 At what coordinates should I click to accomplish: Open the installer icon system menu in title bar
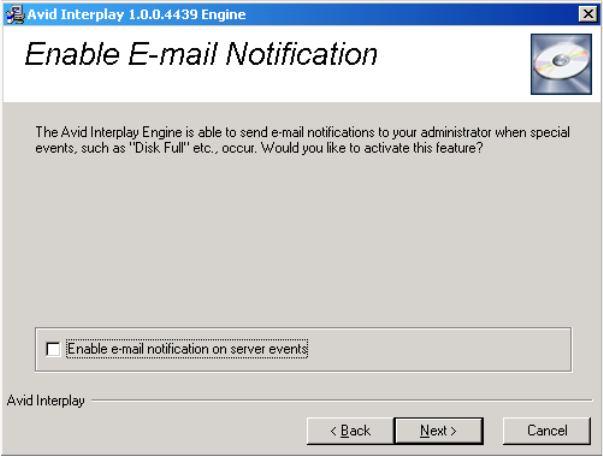click(14, 14)
